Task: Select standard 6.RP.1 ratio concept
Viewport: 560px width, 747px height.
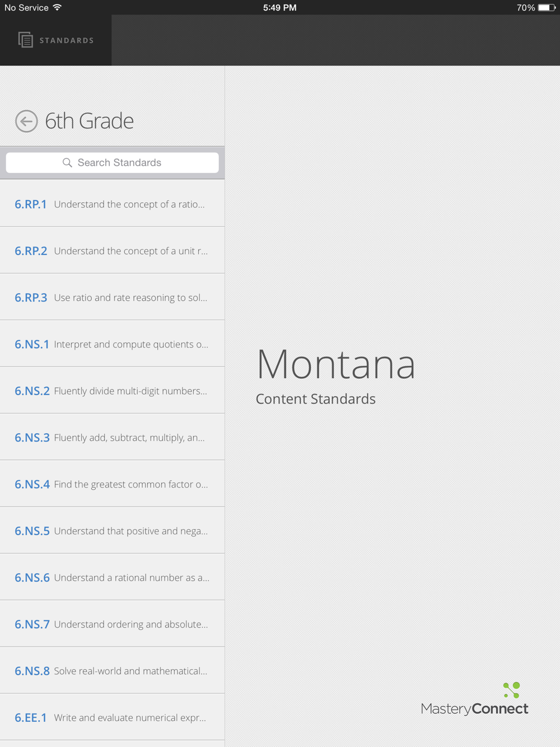Action: coord(112,204)
